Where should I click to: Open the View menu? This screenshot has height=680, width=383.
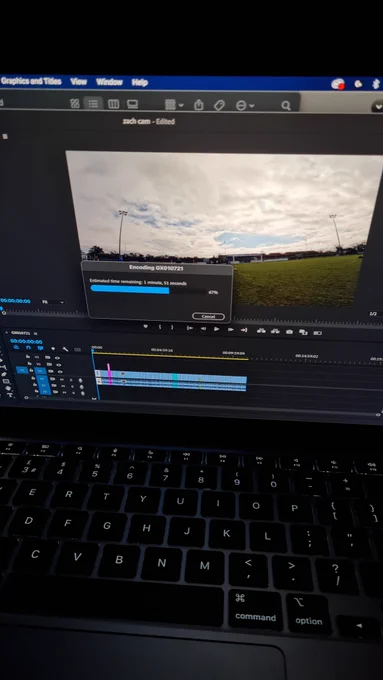pyautogui.click(x=79, y=82)
